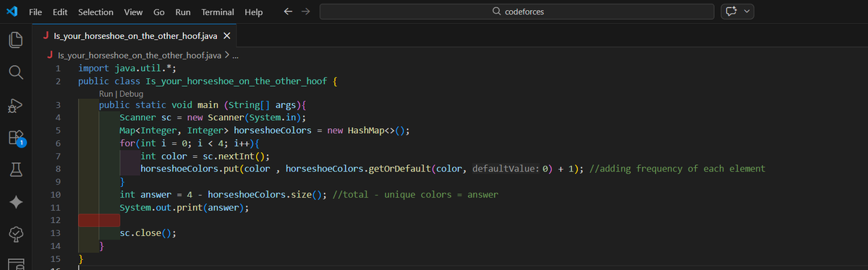The width and height of the screenshot is (868, 270).
Task: Open the View menu
Action: 133,12
